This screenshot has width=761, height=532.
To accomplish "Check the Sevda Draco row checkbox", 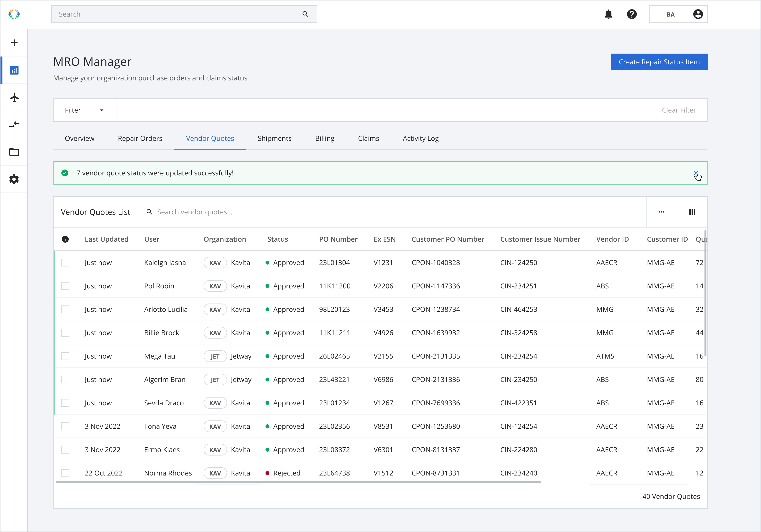I will tap(65, 403).
